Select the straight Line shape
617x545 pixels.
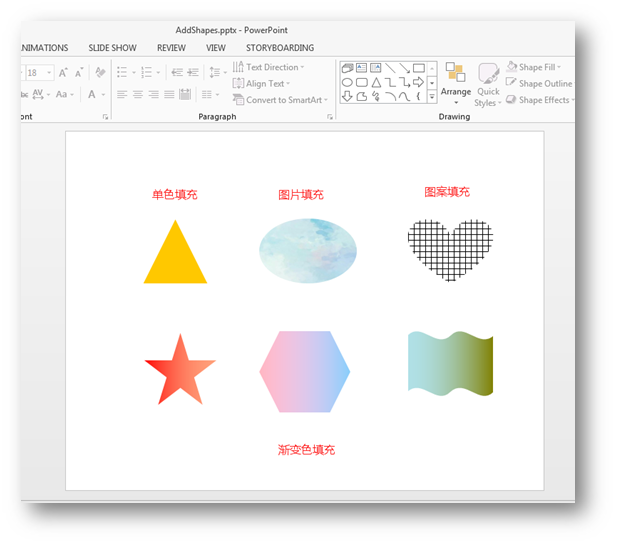390,68
